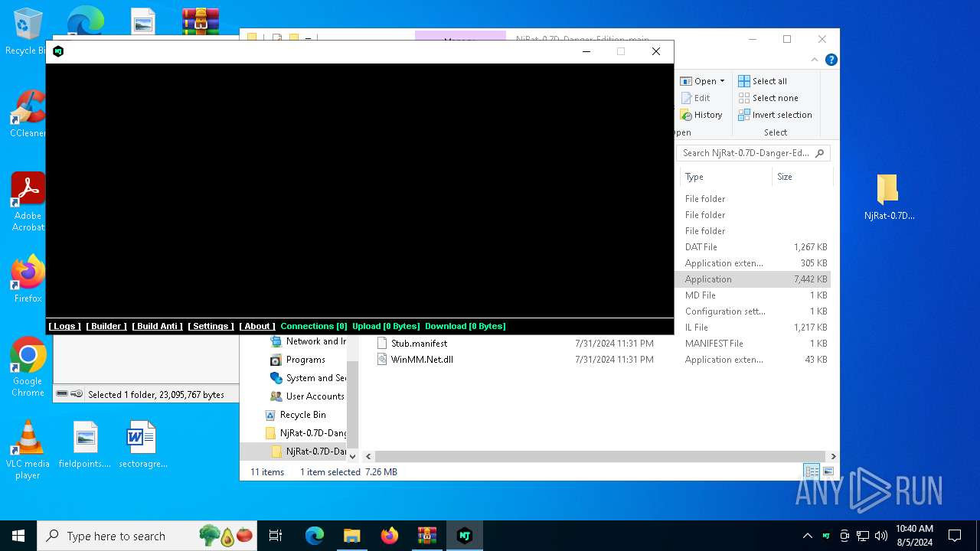
Task: Select the sectoragre Word document icon
Action: pos(142,445)
